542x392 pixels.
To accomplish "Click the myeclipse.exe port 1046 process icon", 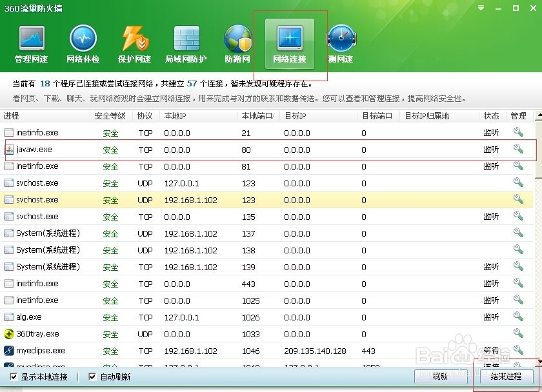I will [9, 351].
